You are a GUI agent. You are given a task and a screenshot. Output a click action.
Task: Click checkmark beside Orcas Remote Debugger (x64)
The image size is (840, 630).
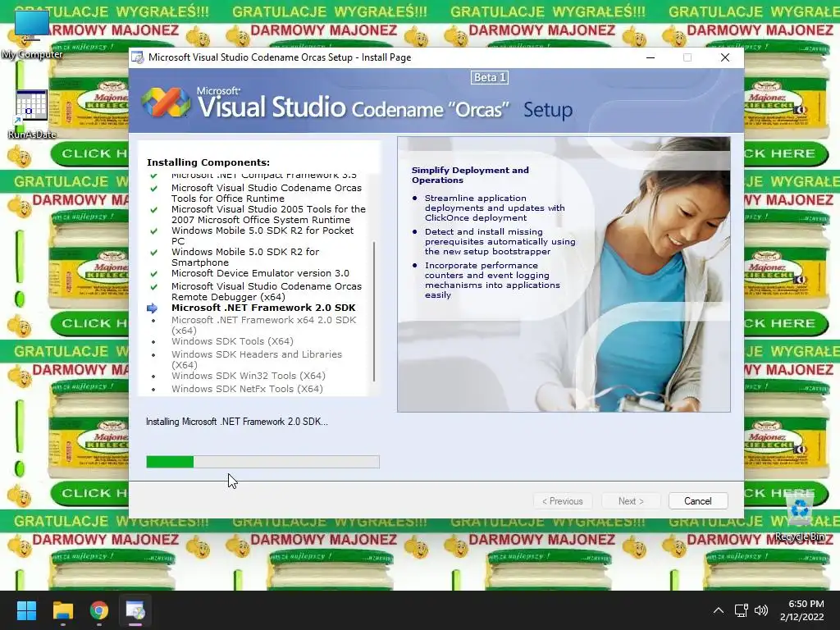[153, 286]
